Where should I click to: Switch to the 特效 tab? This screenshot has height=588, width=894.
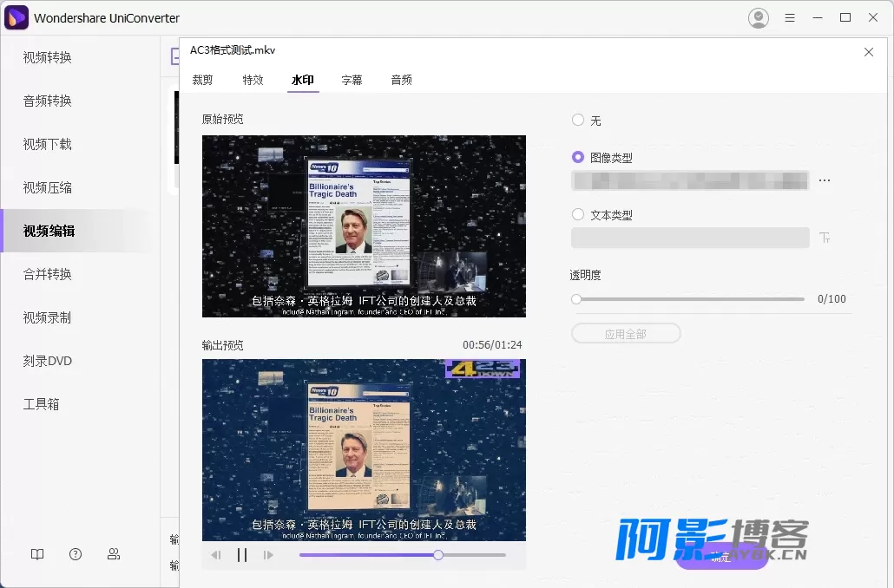click(x=253, y=81)
